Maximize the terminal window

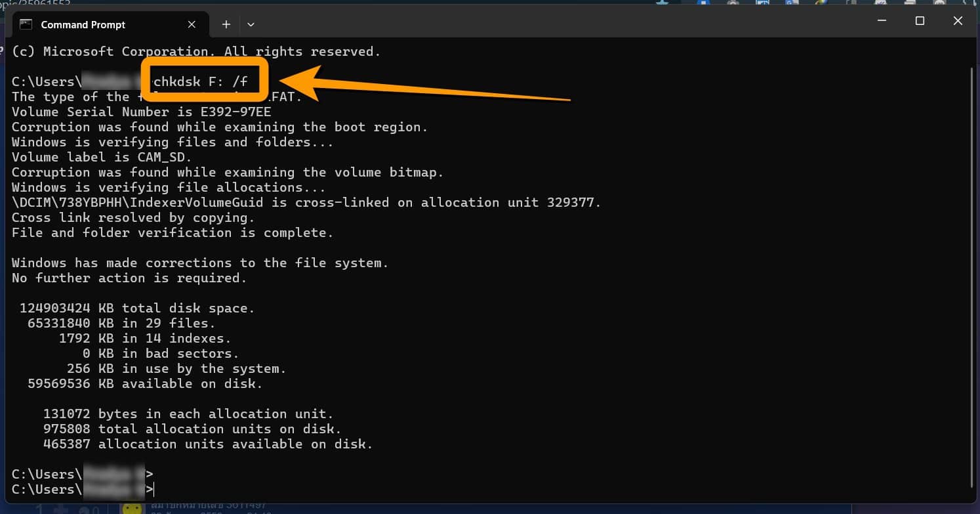tap(920, 21)
